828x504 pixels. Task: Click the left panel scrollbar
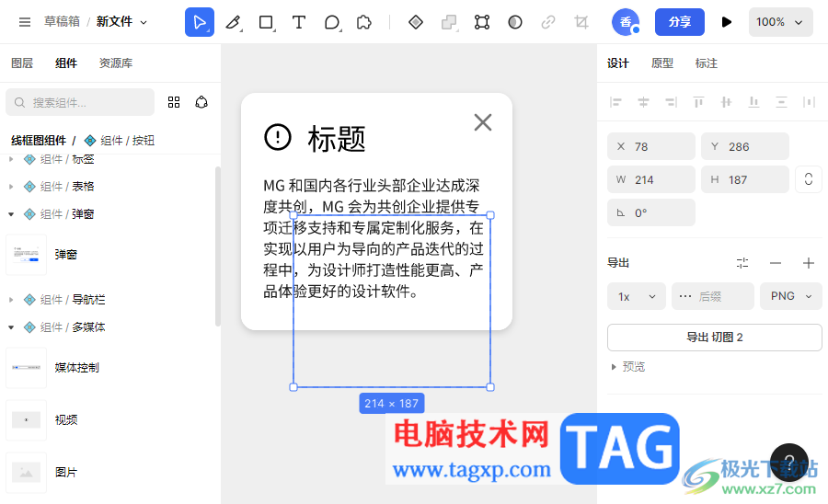pos(217,246)
